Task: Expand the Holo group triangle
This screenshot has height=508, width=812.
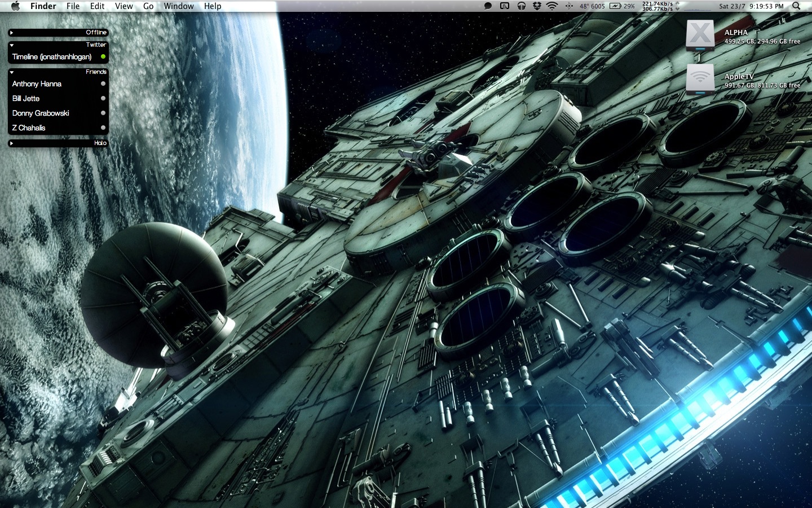Action: (11, 143)
